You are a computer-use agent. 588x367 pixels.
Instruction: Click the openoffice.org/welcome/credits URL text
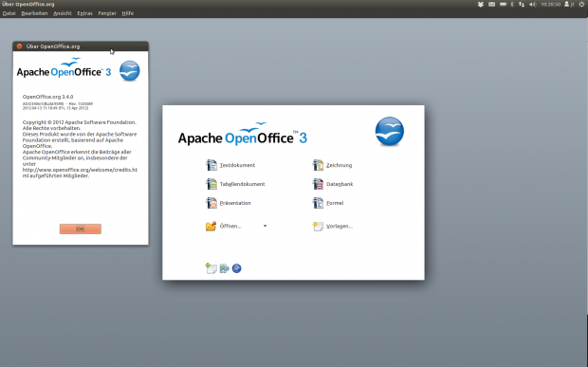(80, 170)
